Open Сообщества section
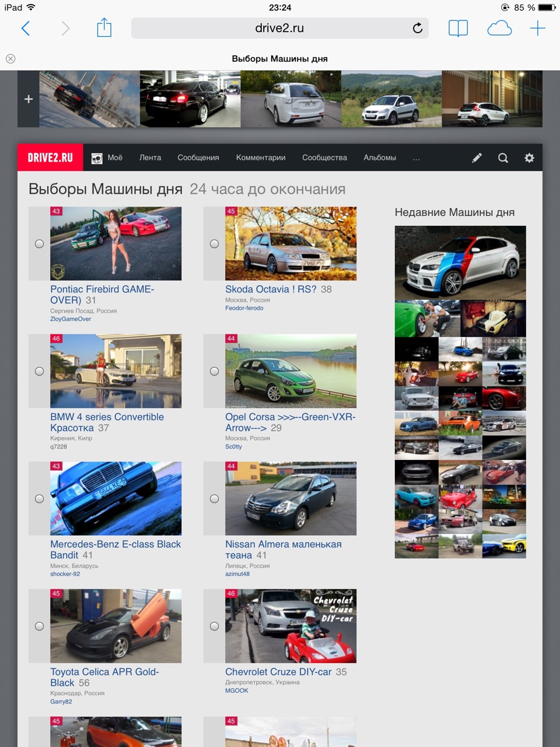Image resolution: width=560 pixels, height=747 pixels. click(324, 158)
